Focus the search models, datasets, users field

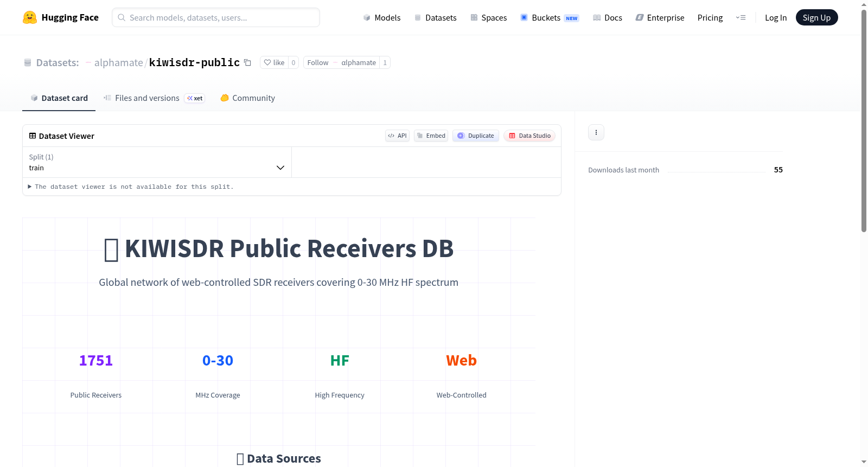coord(216,17)
